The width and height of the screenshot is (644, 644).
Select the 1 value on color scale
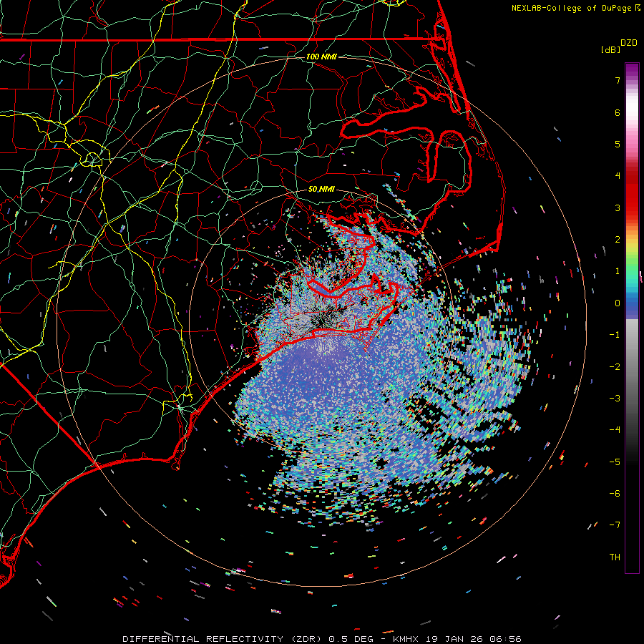click(618, 271)
